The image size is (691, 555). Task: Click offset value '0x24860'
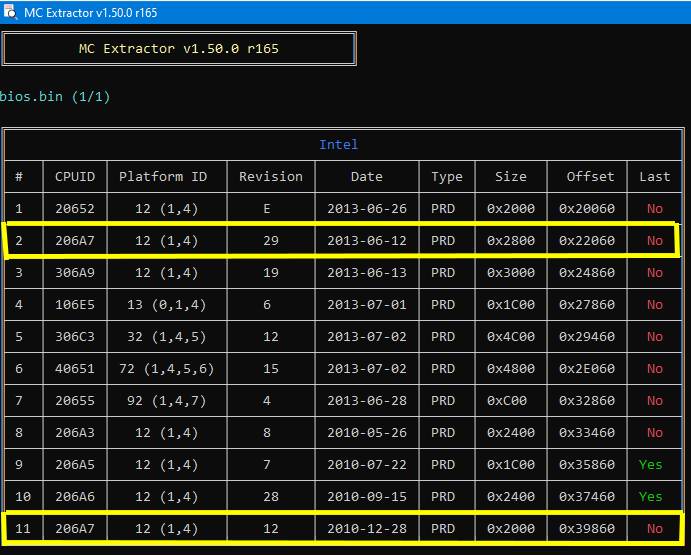(587, 273)
